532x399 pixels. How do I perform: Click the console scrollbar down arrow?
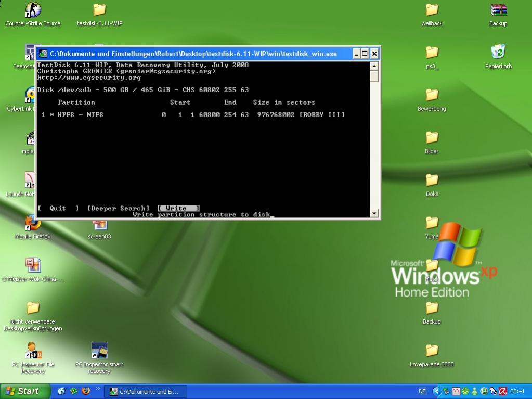coord(374,213)
